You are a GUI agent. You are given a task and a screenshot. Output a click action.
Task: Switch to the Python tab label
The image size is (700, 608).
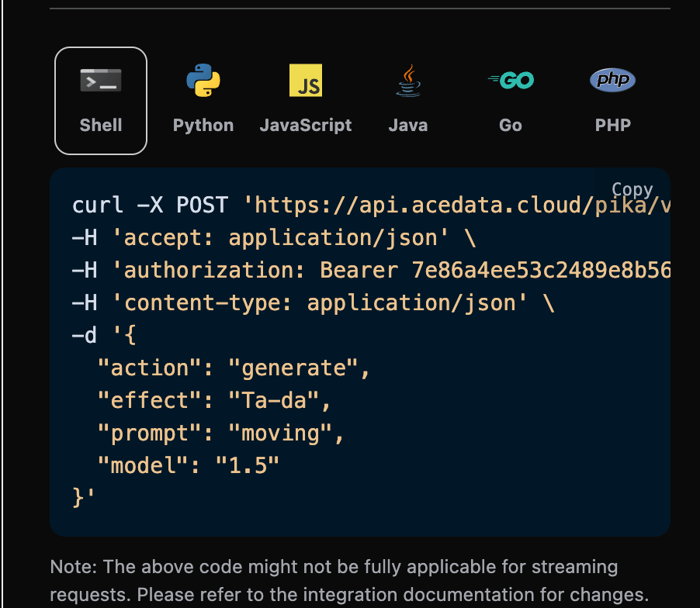pos(203,125)
